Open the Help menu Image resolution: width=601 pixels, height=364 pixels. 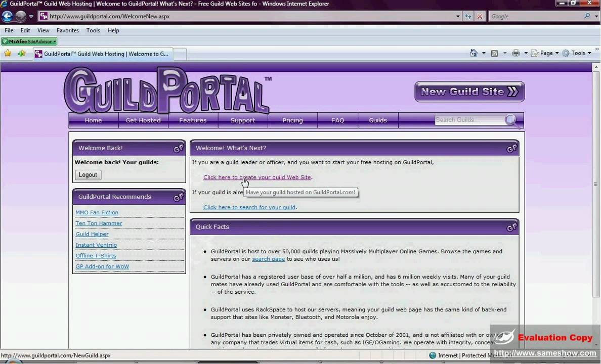113,30
